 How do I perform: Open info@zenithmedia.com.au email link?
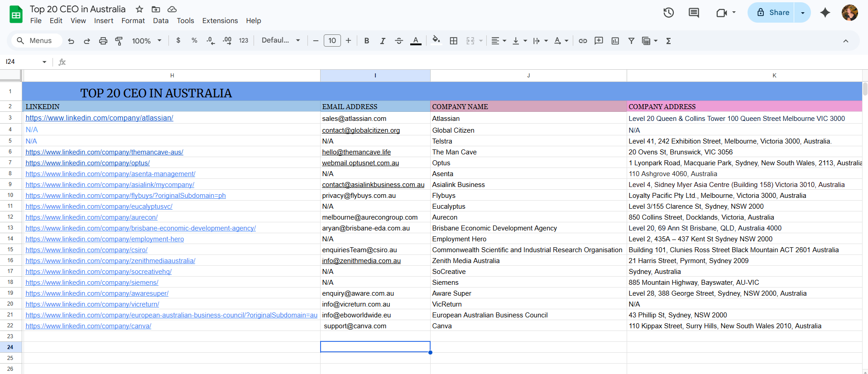tap(361, 261)
